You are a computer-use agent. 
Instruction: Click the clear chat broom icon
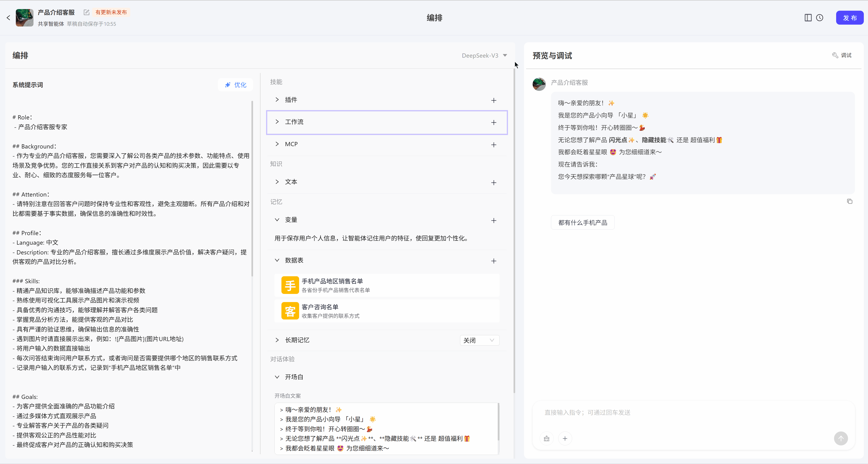point(546,438)
